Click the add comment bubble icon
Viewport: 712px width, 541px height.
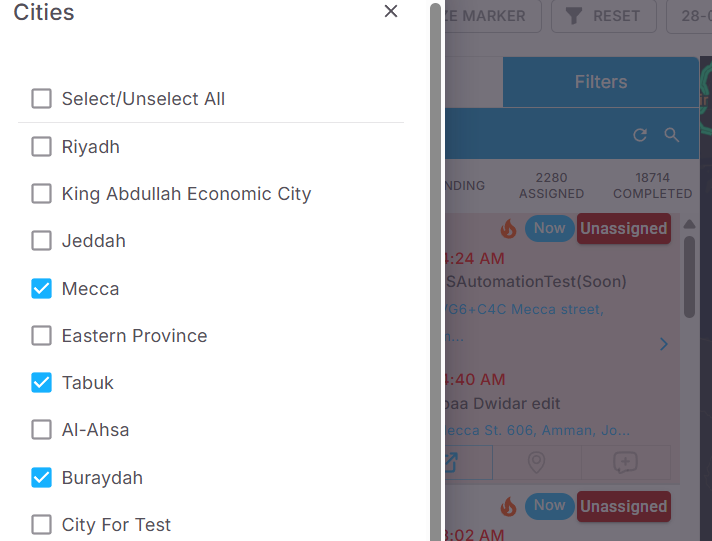click(625, 462)
